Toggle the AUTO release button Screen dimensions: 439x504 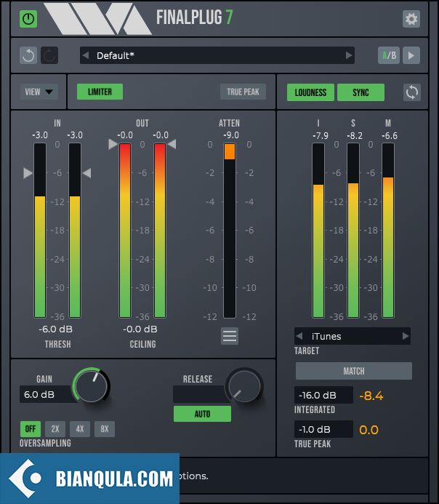[x=202, y=414]
